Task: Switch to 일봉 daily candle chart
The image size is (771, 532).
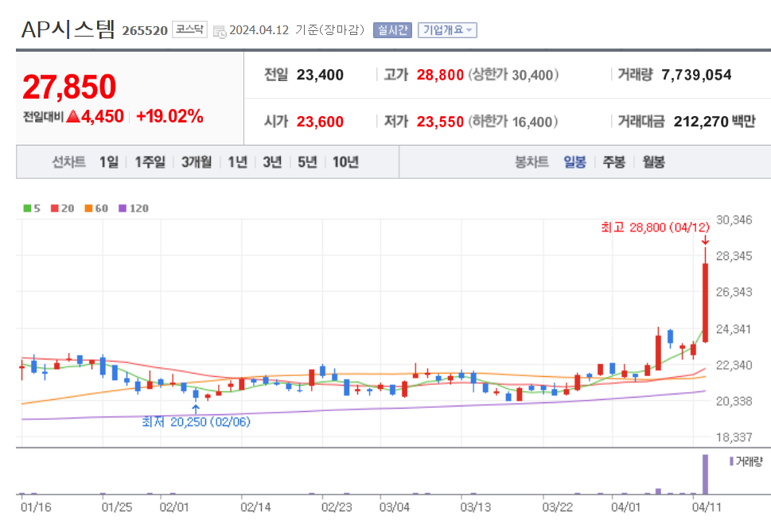Action: (x=574, y=161)
